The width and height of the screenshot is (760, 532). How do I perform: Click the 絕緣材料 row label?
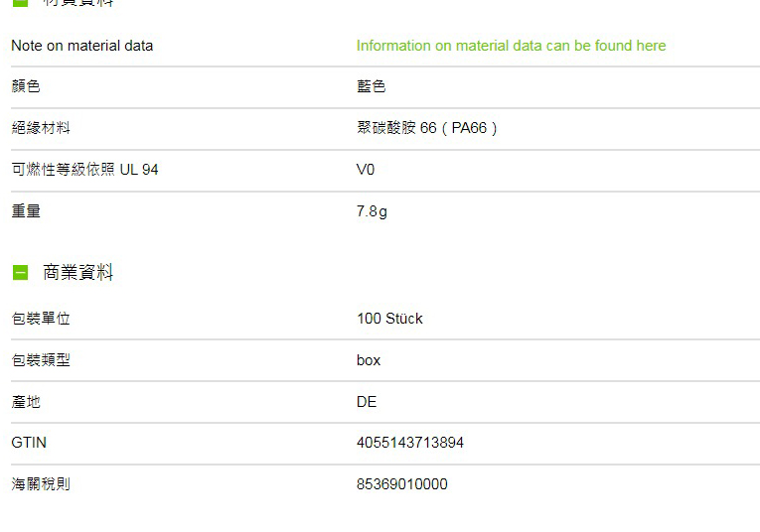41,128
